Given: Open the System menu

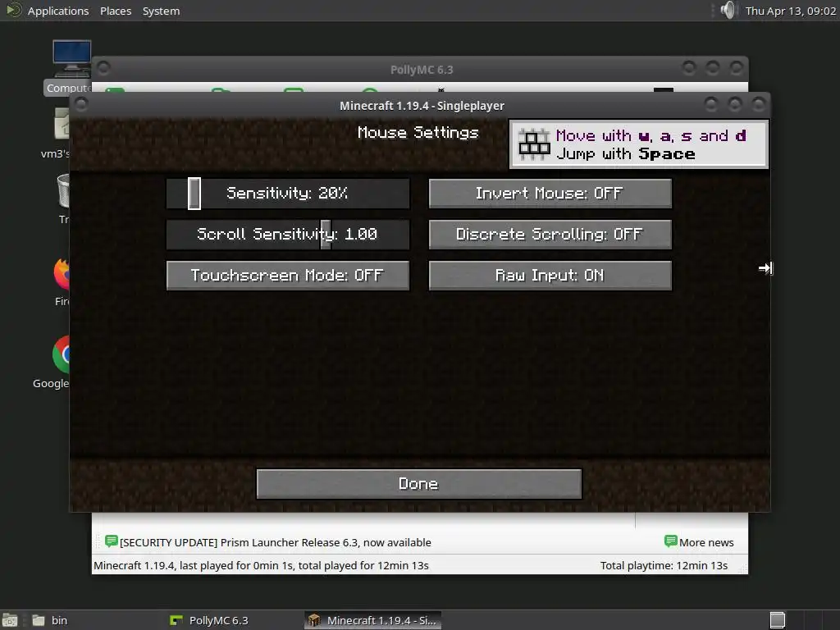Looking at the screenshot, I should [161, 11].
